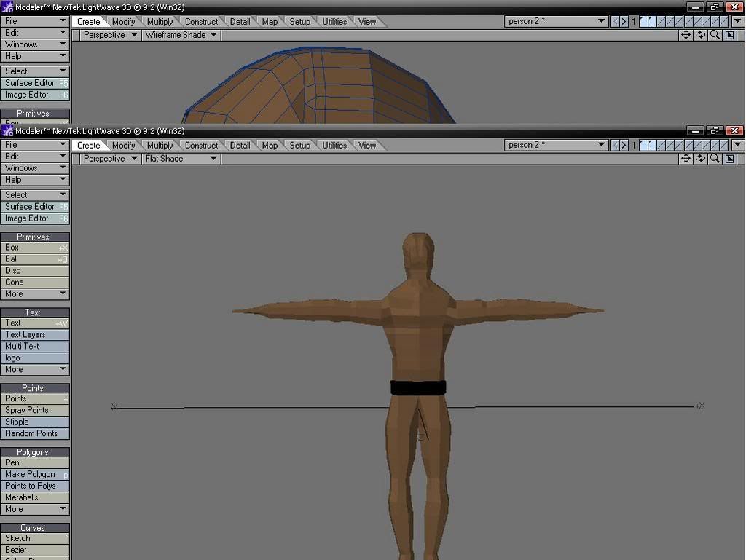Open the Help menu in lower window
This screenshot has width=746, height=560.
coord(35,180)
